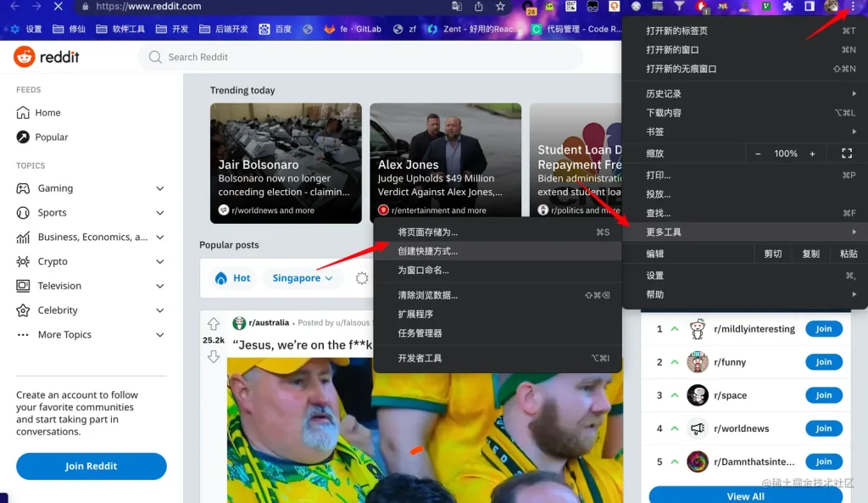
Task: Join the r/funny community
Action: click(824, 362)
